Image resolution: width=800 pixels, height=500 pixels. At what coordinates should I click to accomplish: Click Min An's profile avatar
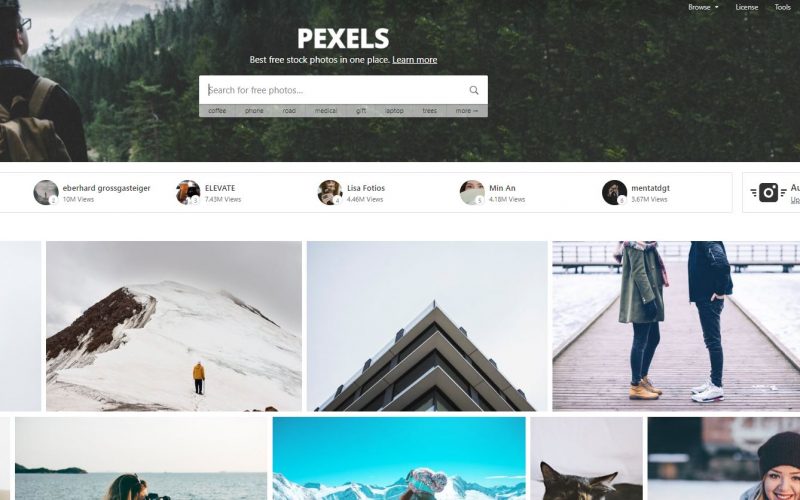click(472, 192)
